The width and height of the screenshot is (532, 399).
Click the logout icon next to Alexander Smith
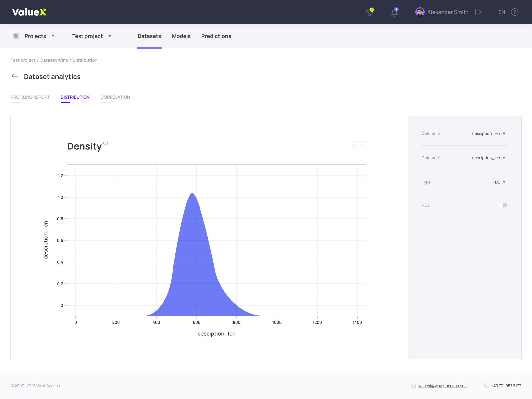pyautogui.click(x=479, y=12)
